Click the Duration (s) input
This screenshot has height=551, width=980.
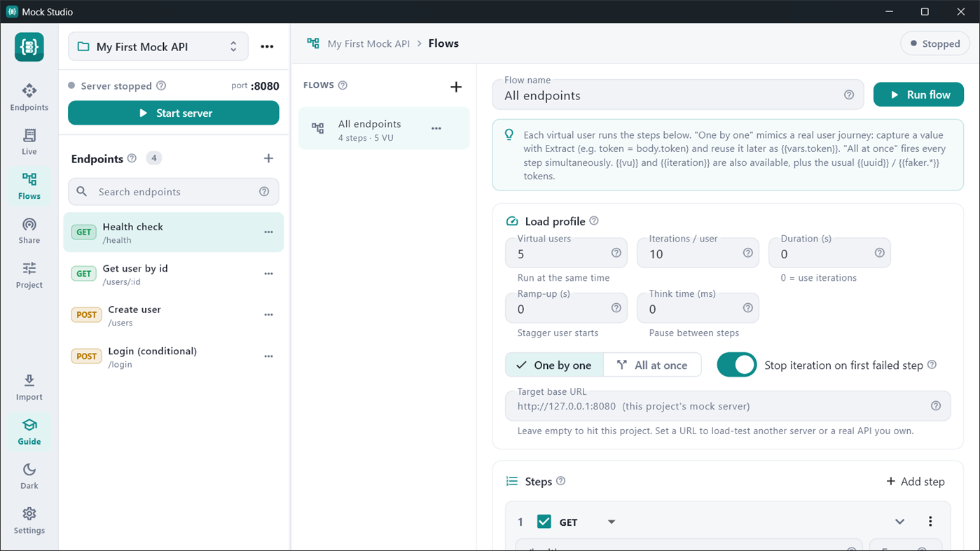point(829,253)
